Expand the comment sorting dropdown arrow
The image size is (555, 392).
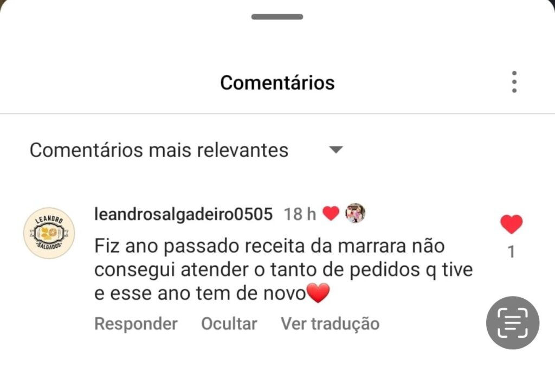click(335, 150)
